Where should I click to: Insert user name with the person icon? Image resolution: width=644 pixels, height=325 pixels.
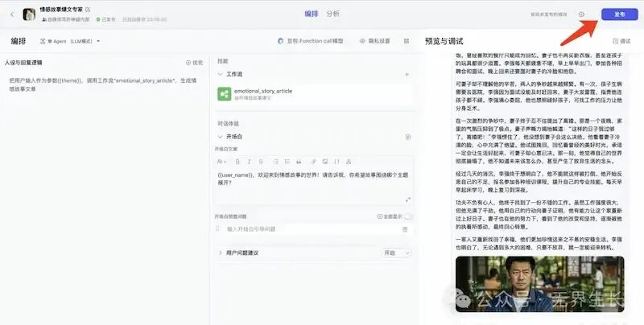tap(349, 161)
